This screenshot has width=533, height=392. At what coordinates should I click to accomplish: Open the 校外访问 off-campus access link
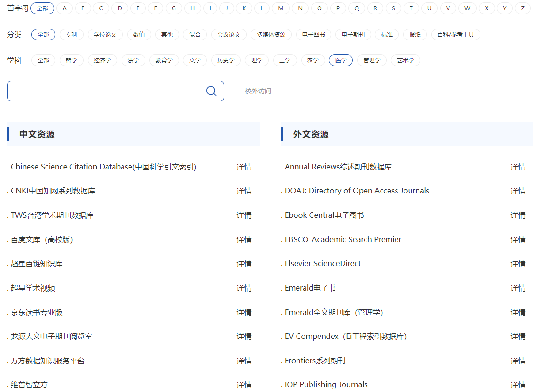click(x=258, y=91)
